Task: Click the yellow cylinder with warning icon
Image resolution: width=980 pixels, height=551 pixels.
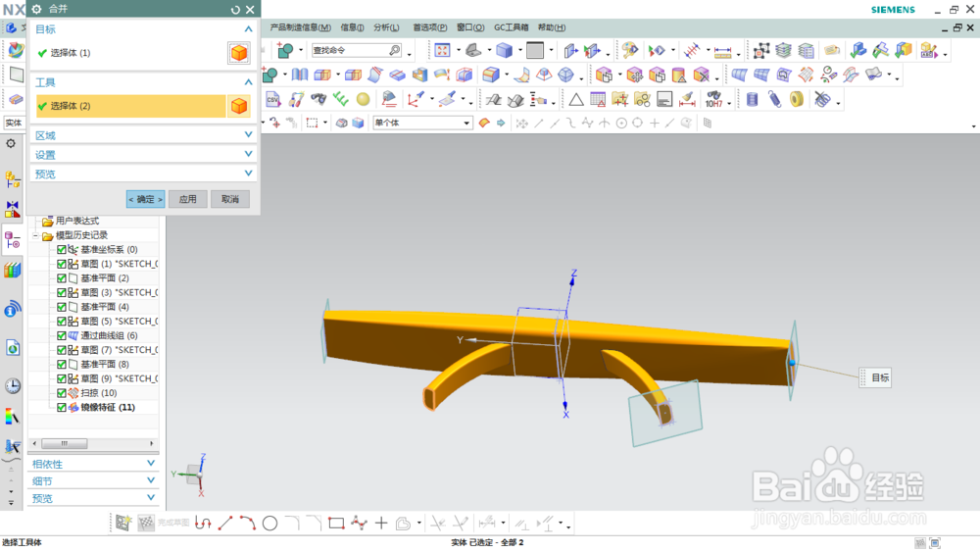Action: point(679,75)
